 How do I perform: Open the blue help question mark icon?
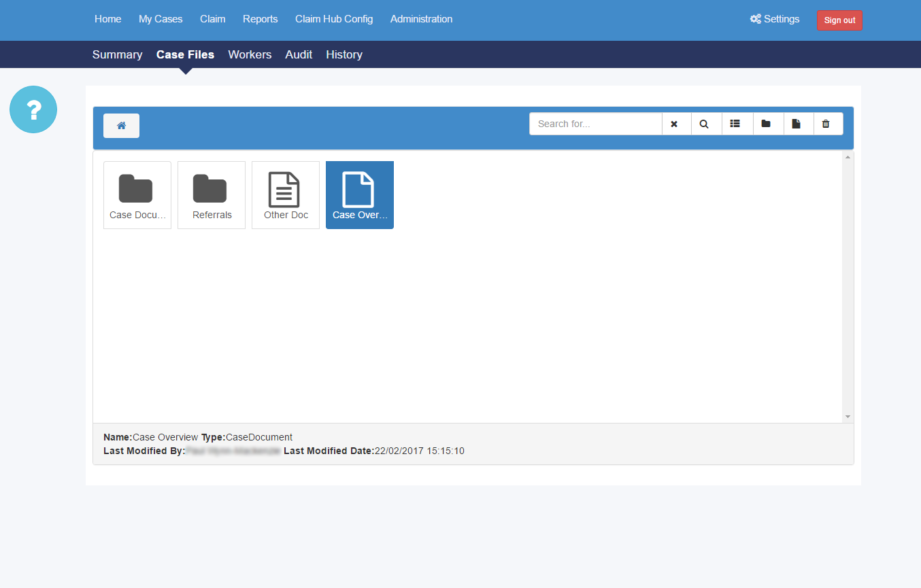33,109
